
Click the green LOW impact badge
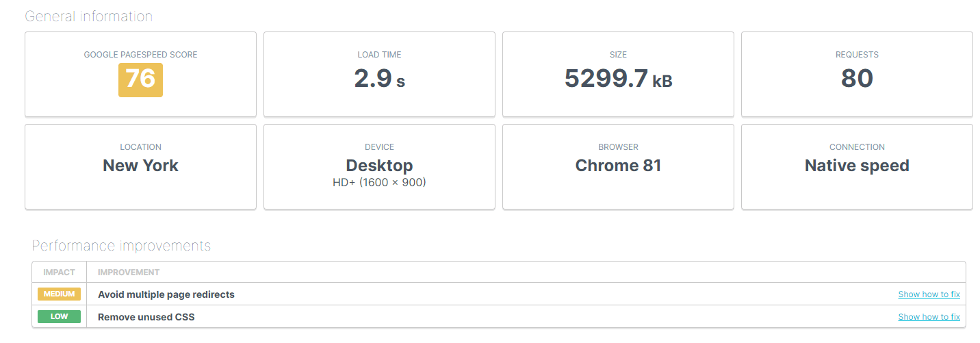click(x=59, y=316)
